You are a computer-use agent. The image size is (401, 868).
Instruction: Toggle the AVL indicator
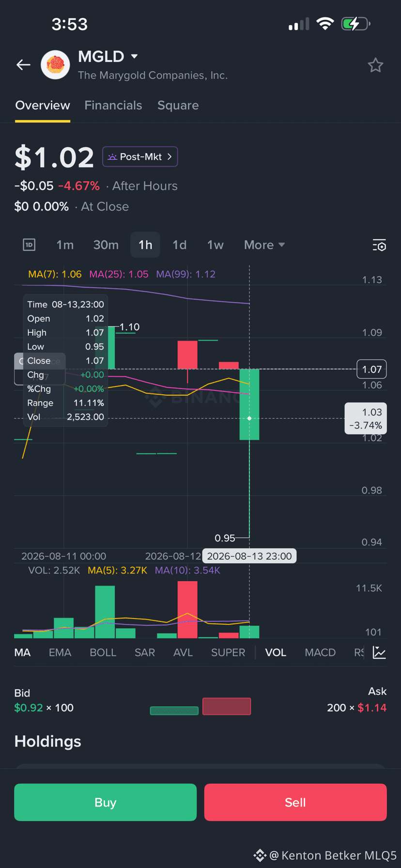[x=183, y=652]
